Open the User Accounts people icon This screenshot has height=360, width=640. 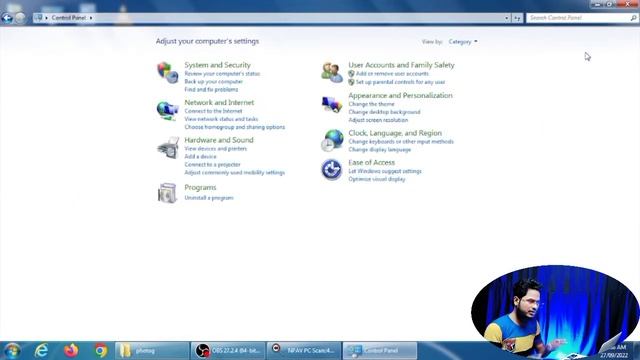(332, 72)
